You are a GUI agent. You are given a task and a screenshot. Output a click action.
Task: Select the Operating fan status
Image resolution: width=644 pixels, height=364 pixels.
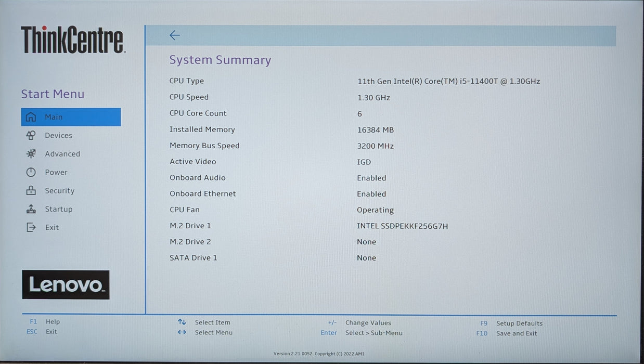[x=376, y=210]
